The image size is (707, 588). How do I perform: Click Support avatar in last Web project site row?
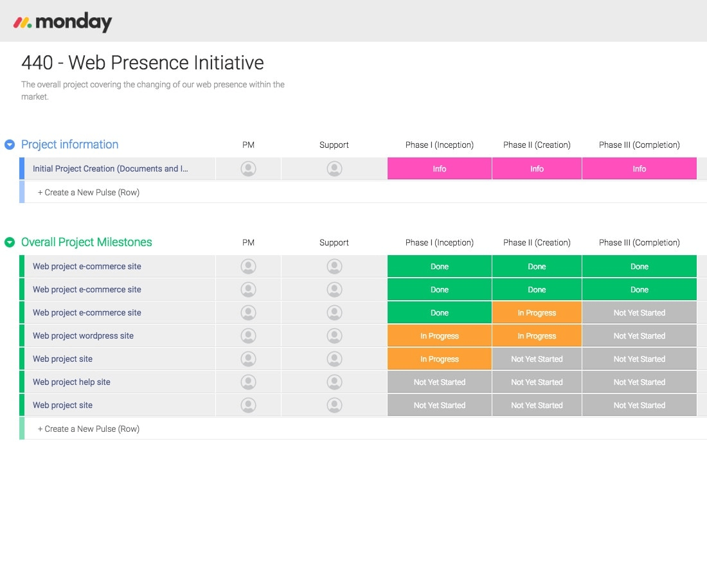[334, 405]
